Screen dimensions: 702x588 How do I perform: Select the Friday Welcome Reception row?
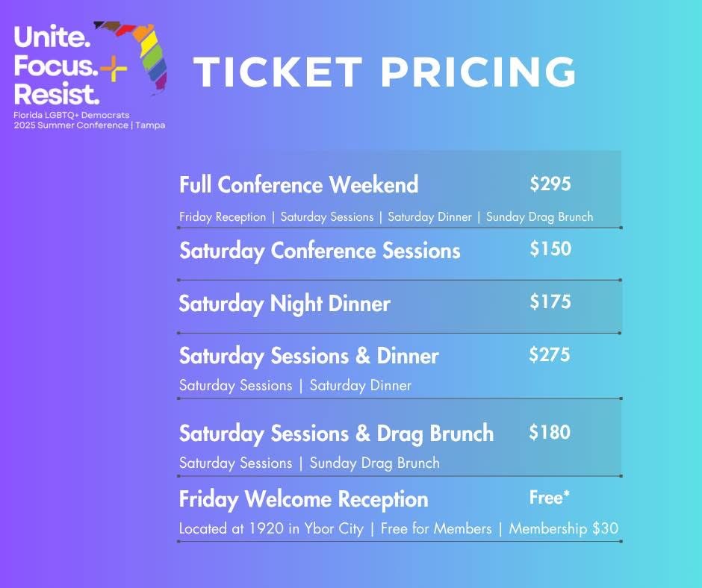400,509
